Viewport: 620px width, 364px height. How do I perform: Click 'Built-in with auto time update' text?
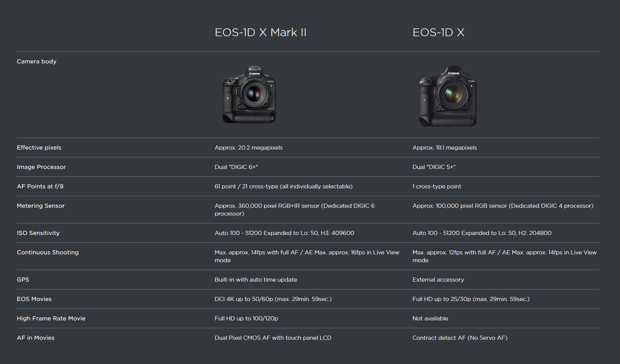coord(256,280)
